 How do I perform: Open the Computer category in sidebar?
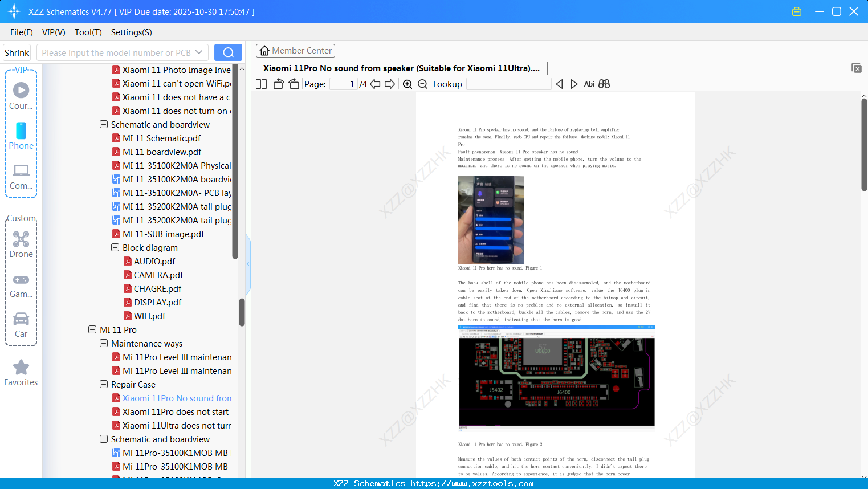tap(21, 176)
